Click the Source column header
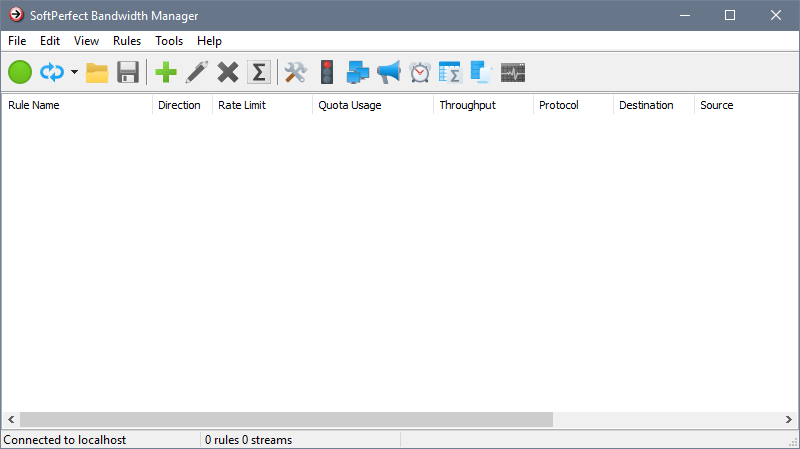The image size is (800, 449). (746, 105)
